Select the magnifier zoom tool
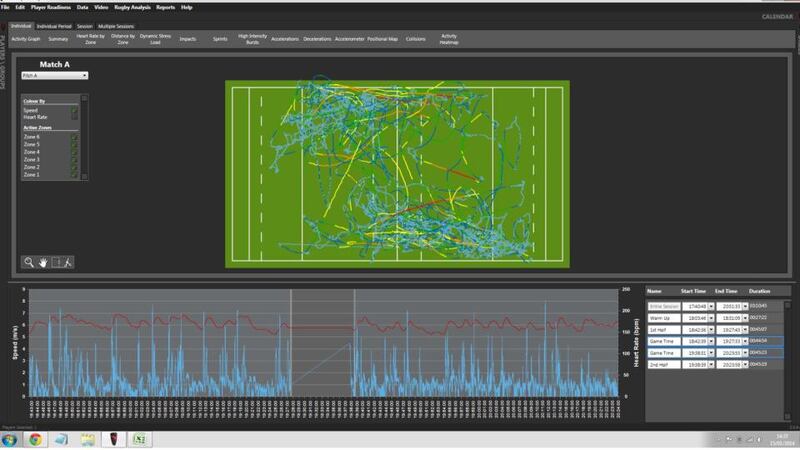Screen dimensions: 800x450 pyautogui.click(x=30, y=262)
